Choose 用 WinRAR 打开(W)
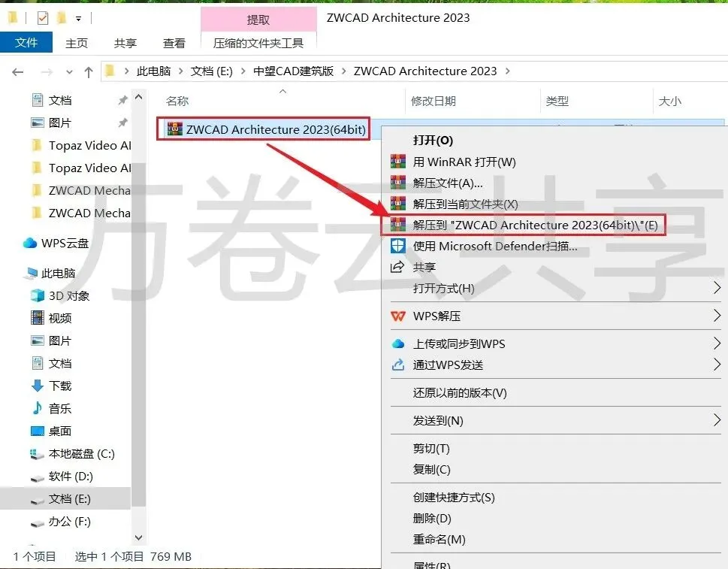Image resolution: width=728 pixels, height=569 pixels. tap(464, 162)
